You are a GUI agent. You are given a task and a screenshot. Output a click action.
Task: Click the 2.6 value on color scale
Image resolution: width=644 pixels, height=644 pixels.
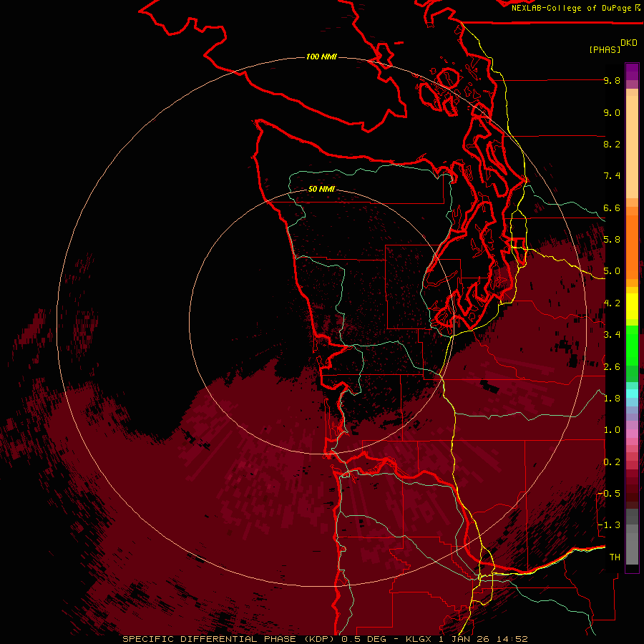612,367
